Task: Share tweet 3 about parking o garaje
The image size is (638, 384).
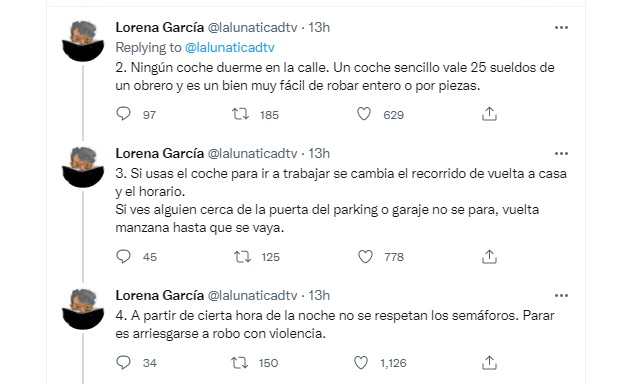Action: pyautogui.click(x=489, y=257)
